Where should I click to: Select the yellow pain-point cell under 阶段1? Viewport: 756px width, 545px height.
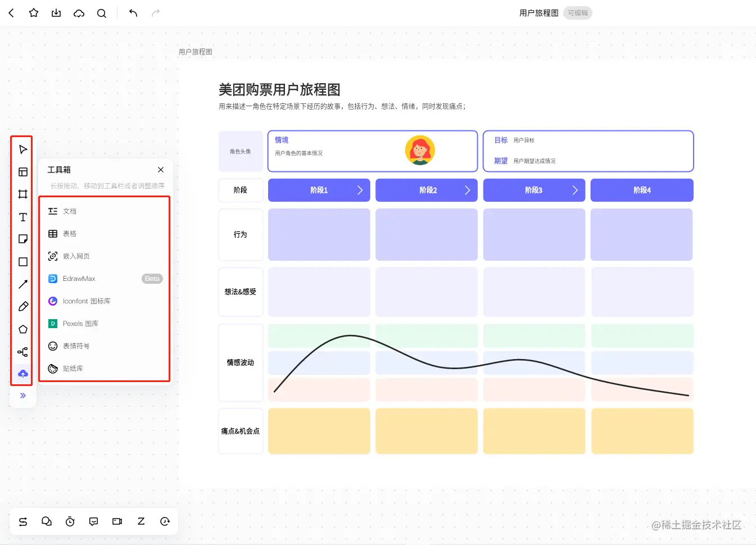319,432
